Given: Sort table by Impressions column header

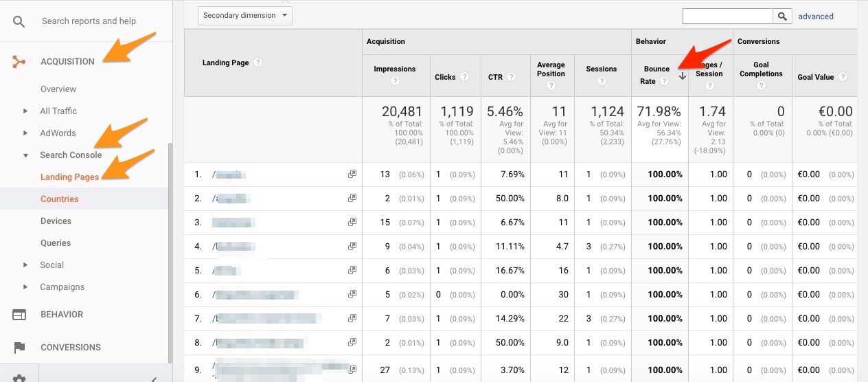Looking at the screenshot, I should coord(395,69).
